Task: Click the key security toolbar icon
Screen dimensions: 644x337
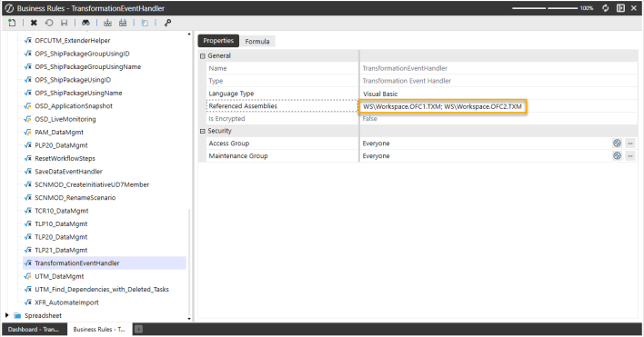Action: click(167, 23)
